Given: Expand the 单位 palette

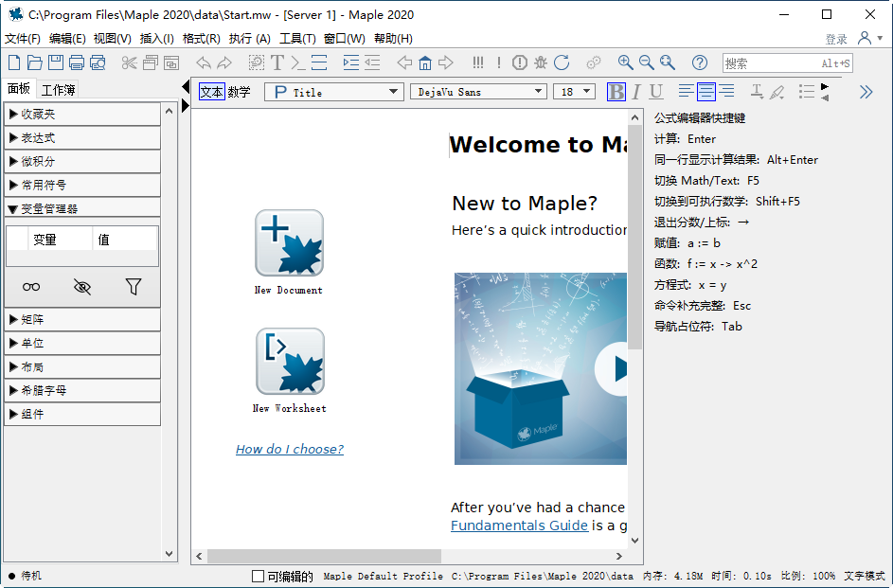Looking at the screenshot, I should tap(82, 344).
